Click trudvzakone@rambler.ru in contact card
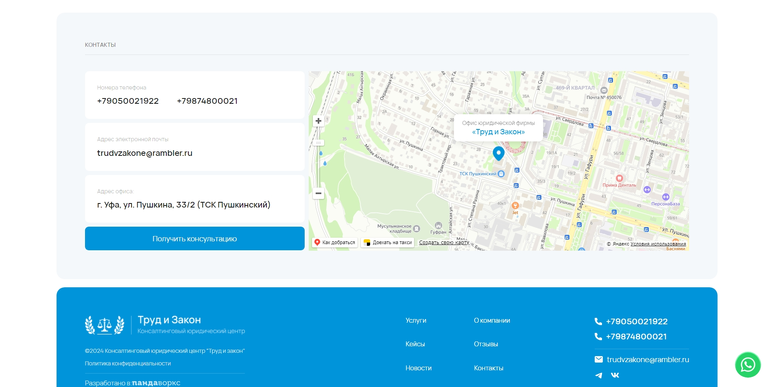The height and width of the screenshot is (387, 770). [145, 153]
